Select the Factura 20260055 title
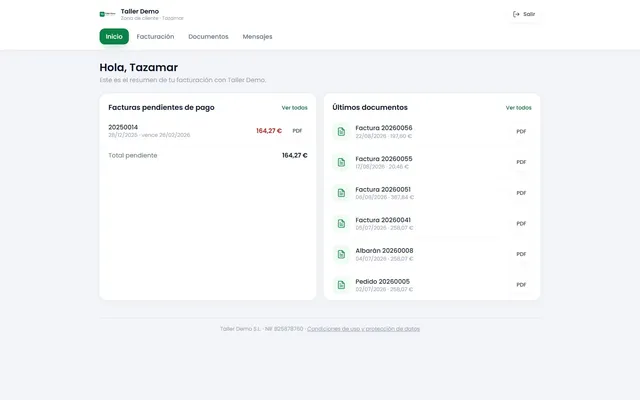The image size is (640, 400). click(x=384, y=159)
